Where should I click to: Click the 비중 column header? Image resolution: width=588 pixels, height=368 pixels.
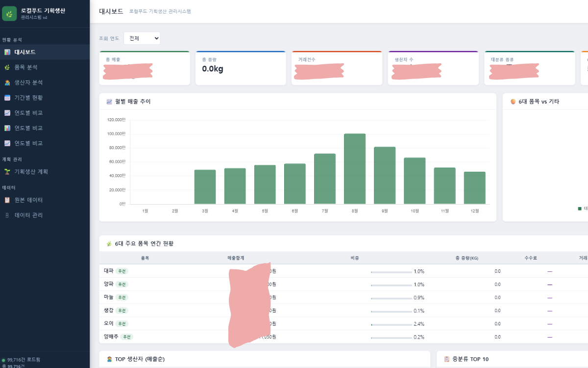point(354,258)
